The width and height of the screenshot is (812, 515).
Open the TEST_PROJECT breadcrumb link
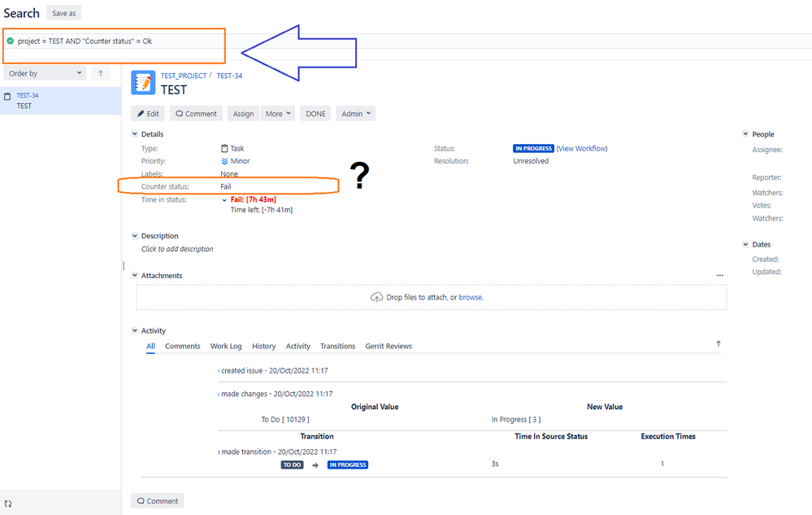coord(184,76)
